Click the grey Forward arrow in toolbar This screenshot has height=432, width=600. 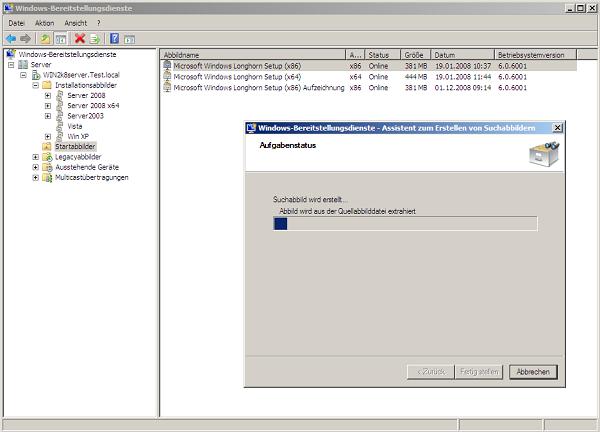click(x=25, y=39)
